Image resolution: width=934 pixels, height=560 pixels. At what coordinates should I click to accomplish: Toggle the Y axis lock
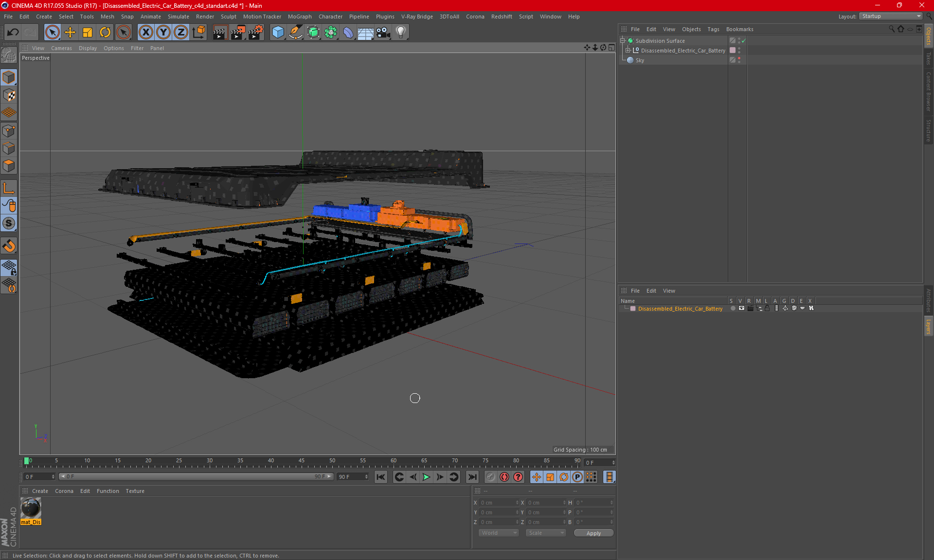163,33
